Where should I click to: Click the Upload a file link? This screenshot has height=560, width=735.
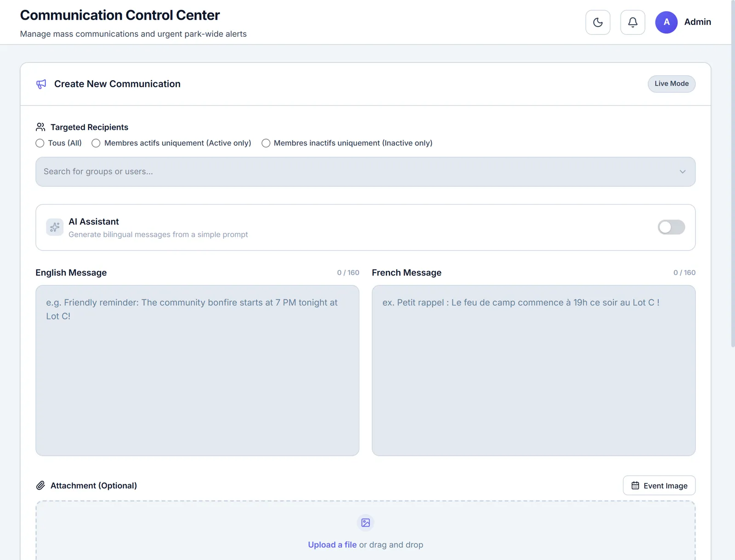click(332, 545)
